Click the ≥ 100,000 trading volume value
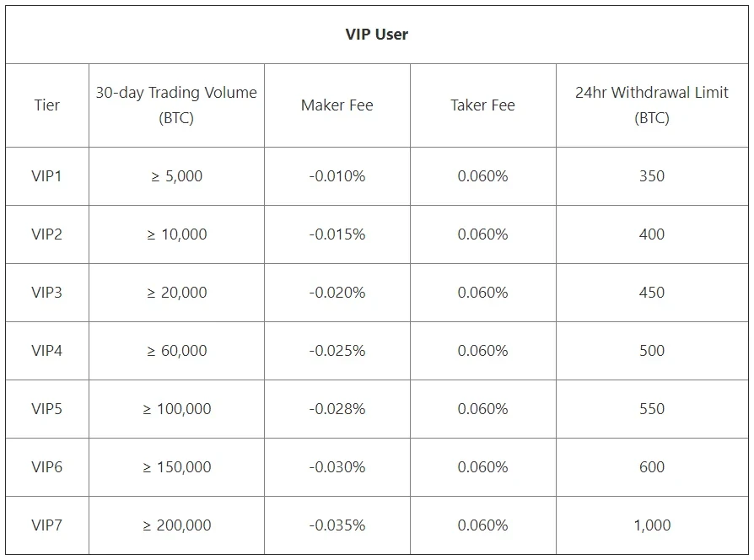 pyautogui.click(x=176, y=408)
